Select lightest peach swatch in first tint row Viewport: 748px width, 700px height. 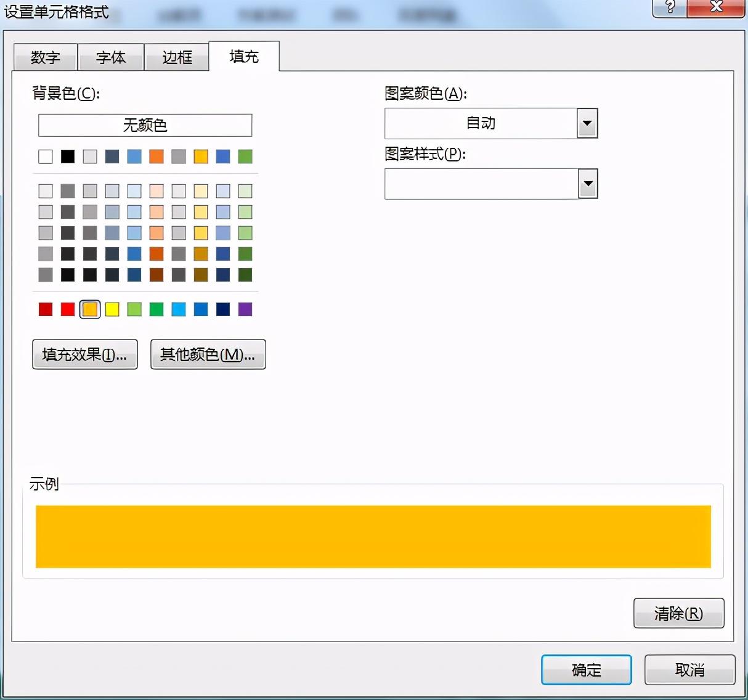(x=157, y=191)
